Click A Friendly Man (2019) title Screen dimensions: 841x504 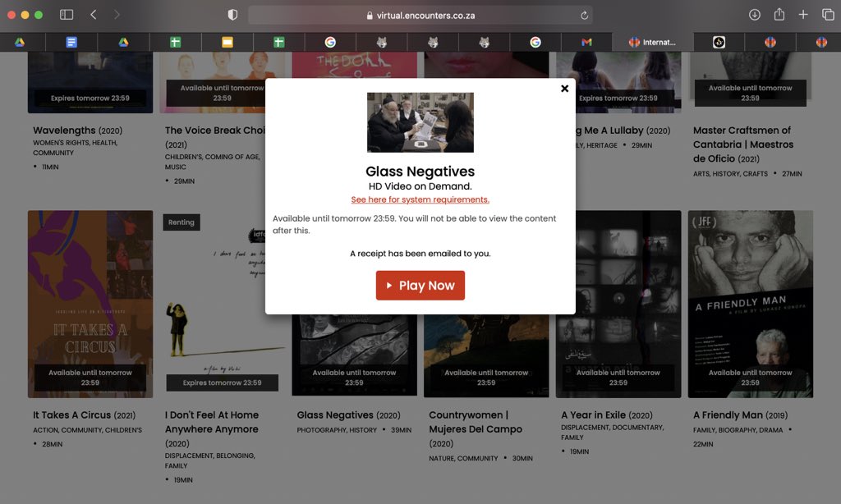(x=741, y=415)
